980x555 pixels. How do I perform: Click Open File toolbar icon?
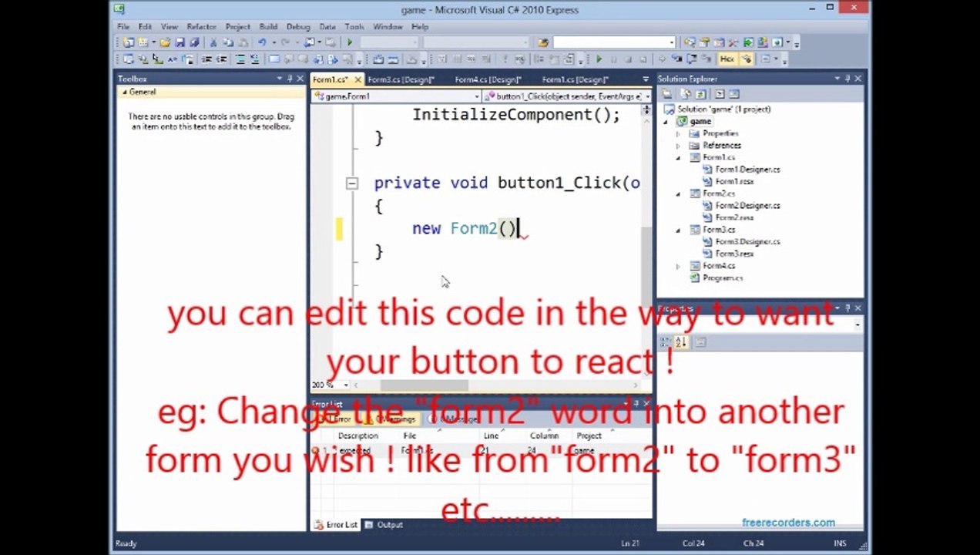(x=165, y=42)
